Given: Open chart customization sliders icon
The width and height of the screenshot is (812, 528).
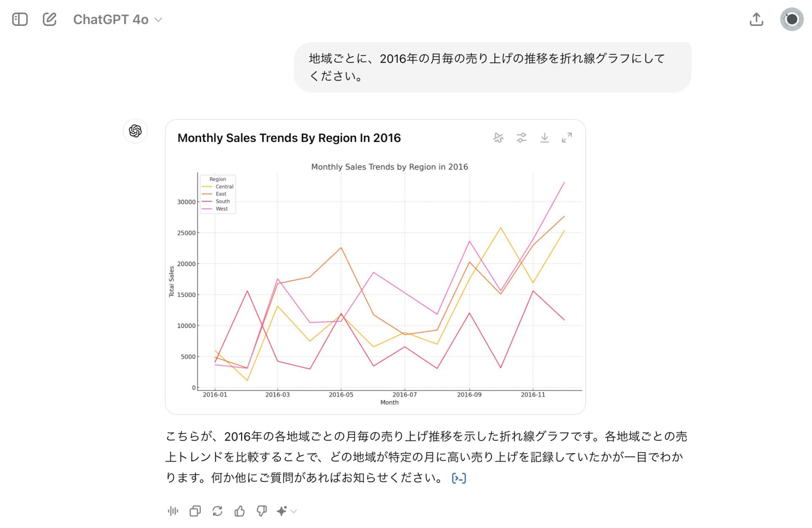Looking at the screenshot, I should [521, 138].
